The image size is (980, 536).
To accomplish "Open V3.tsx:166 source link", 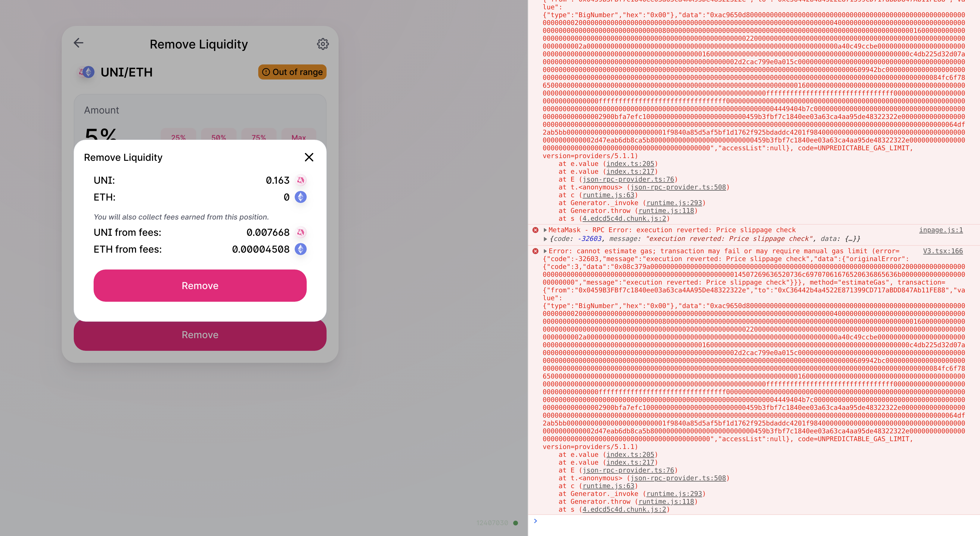I will [943, 251].
